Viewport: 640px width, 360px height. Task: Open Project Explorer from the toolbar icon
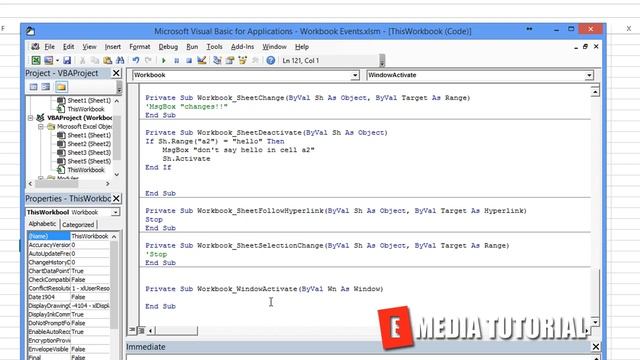217,60
